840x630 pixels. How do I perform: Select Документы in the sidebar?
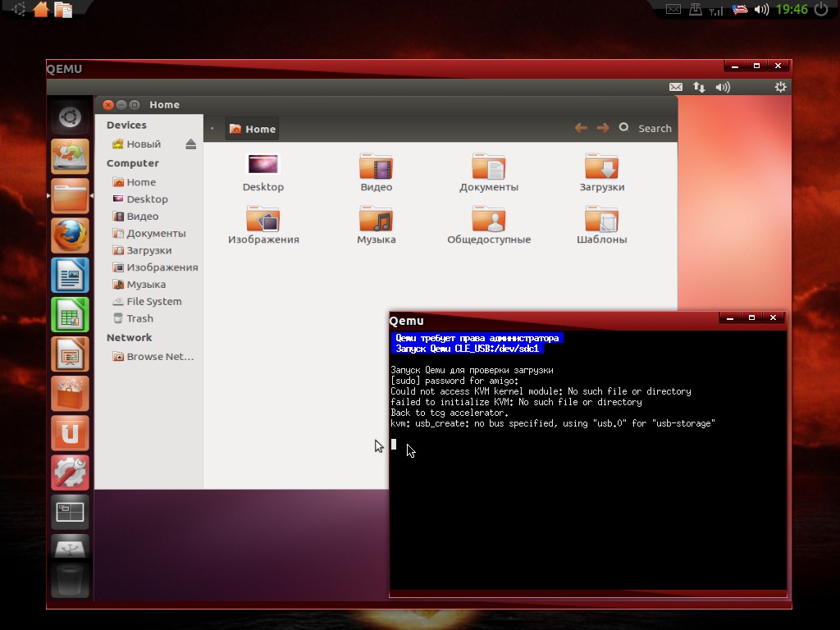pyautogui.click(x=149, y=234)
